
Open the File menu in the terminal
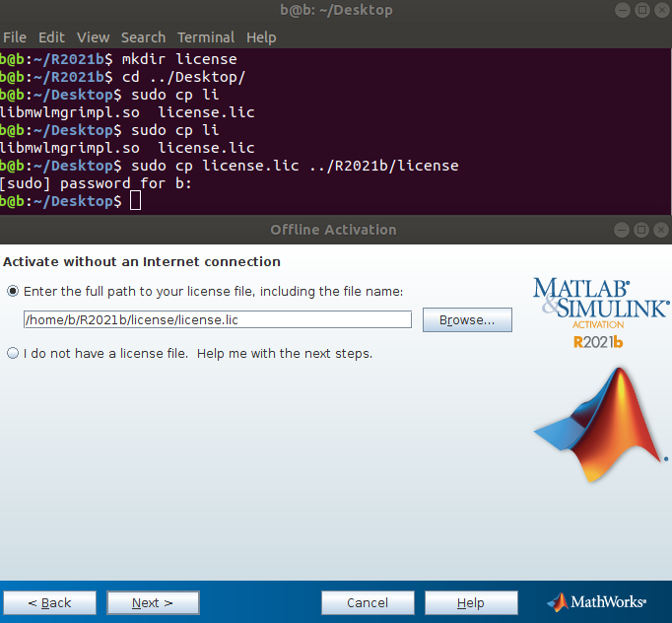[15, 37]
